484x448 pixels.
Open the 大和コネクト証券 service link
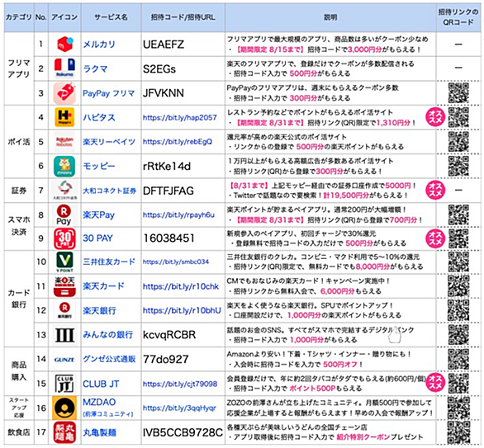click(x=109, y=191)
